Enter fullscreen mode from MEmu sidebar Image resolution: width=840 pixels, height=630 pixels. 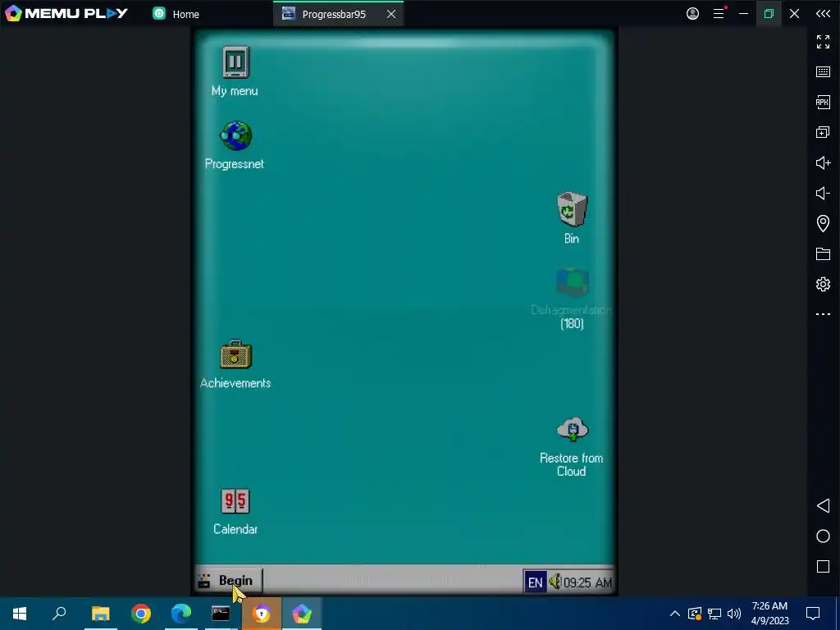[x=823, y=42]
